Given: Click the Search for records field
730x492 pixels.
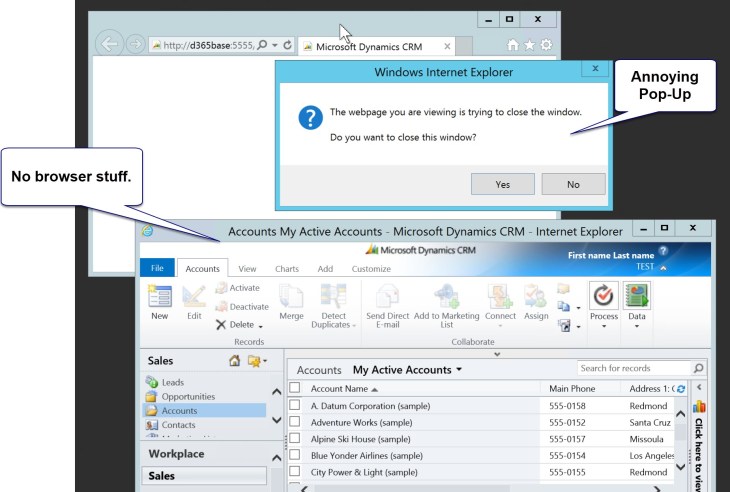Looking at the screenshot, I should pos(635,368).
